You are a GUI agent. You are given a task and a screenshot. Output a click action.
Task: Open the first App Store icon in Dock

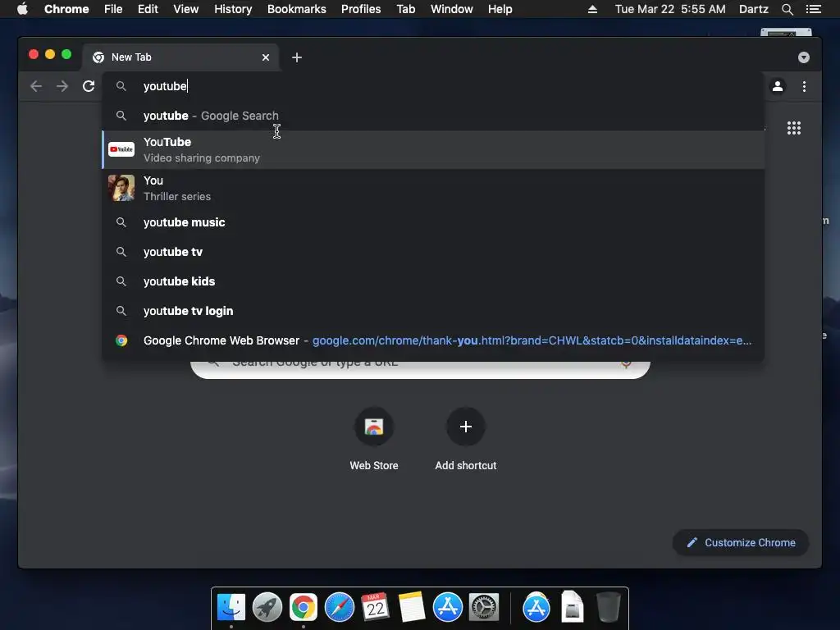tap(447, 608)
